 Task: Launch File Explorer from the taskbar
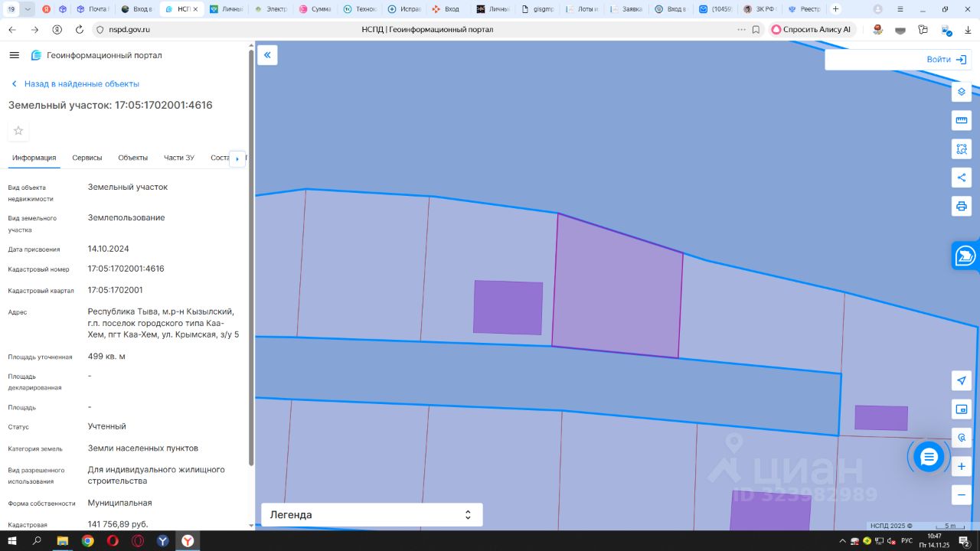pyautogui.click(x=62, y=541)
